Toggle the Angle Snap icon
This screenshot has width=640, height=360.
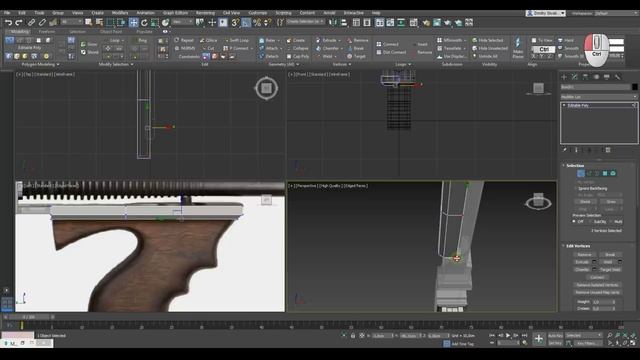click(246, 22)
